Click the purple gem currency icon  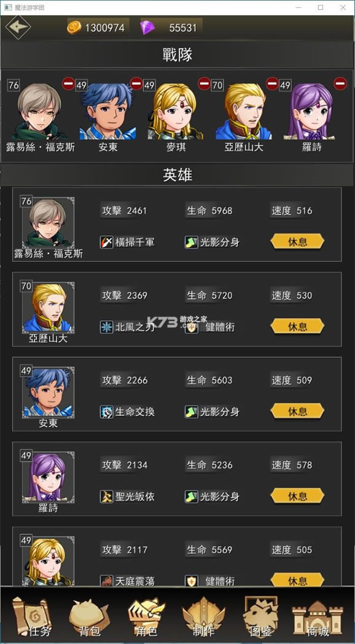[x=147, y=28]
